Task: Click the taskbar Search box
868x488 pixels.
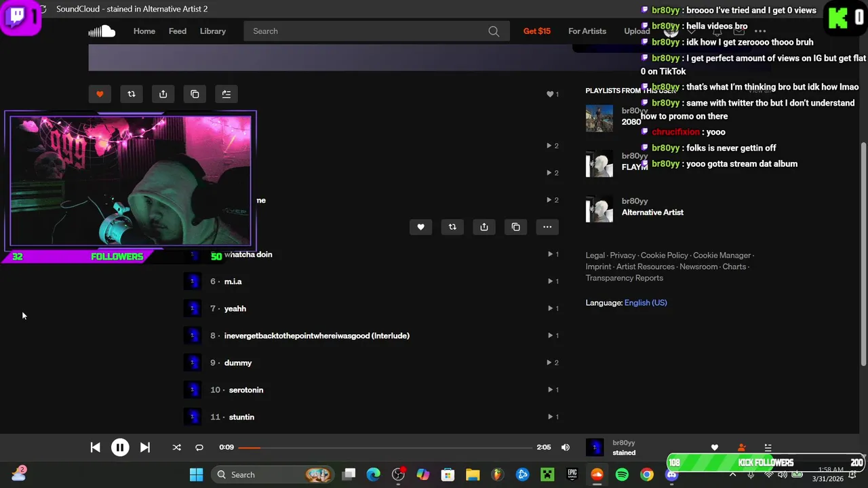Action: click(271, 474)
